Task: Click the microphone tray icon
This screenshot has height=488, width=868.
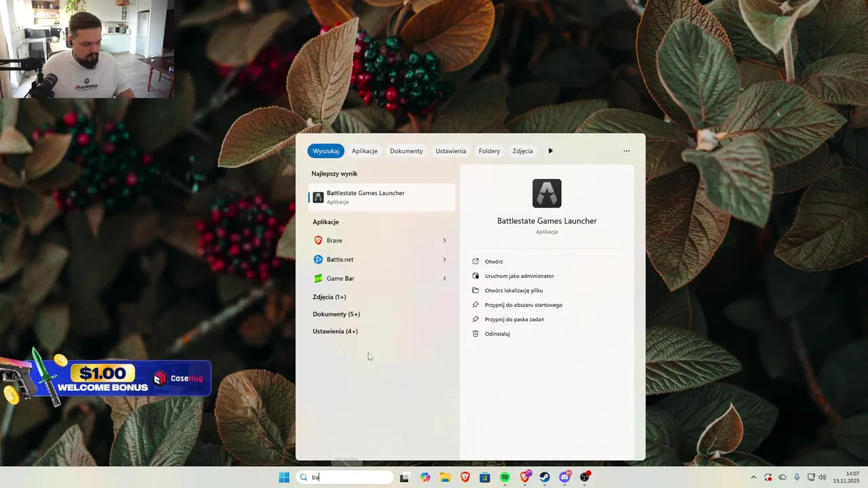Action: pyautogui.click(x=797, y=477)
